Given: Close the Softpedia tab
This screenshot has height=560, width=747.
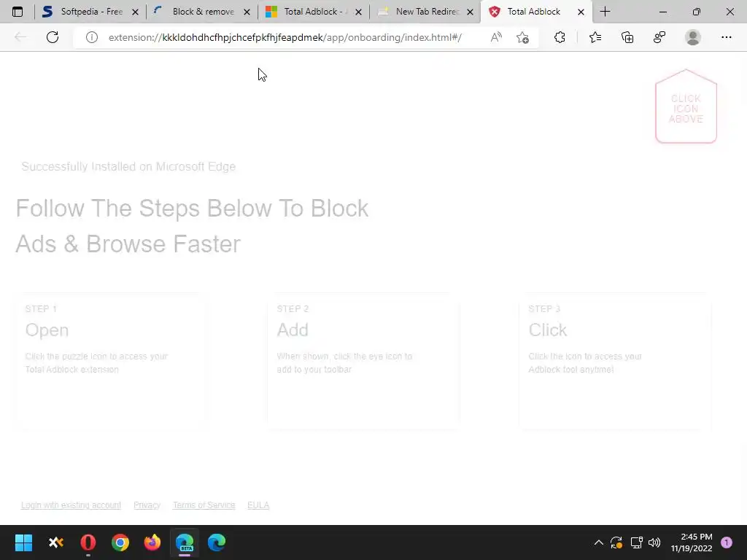Looking at the screenshot, I should 135,12.
